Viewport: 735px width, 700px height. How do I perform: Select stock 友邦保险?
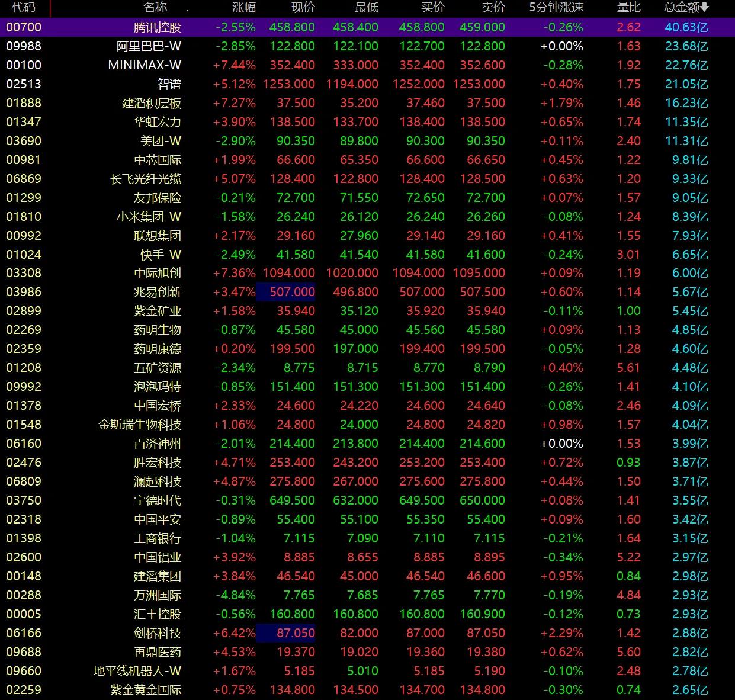pyautogui.click(x=158, y=198)
